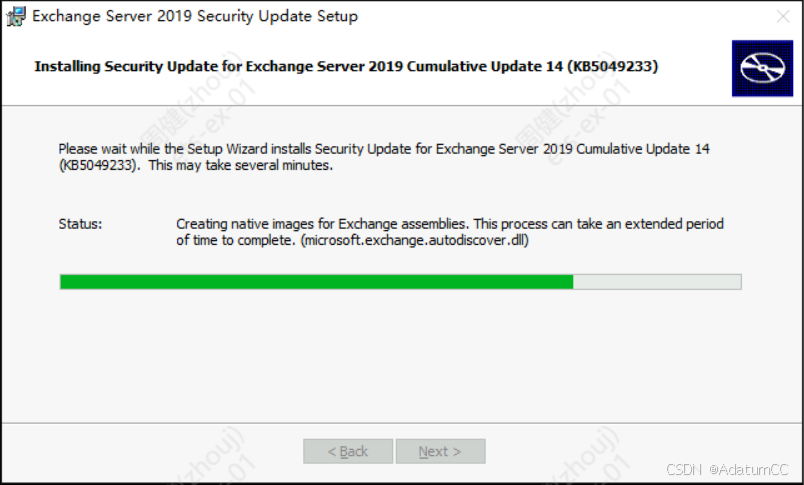The height and width of the screenshot is (485, 804).
Task: Click the disabled Back button
Action: pos(348,451)
